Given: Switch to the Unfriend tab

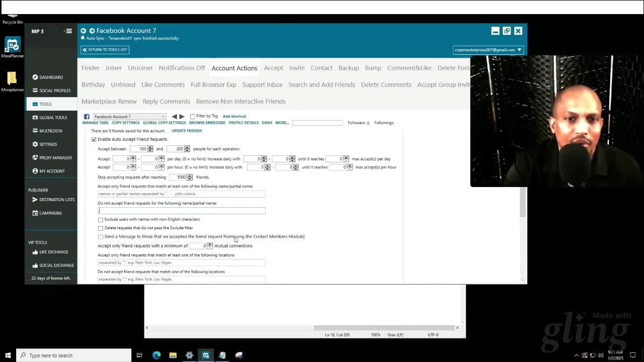Looking at the screenshot, I should pyautogui.click(x=123, y=84).
